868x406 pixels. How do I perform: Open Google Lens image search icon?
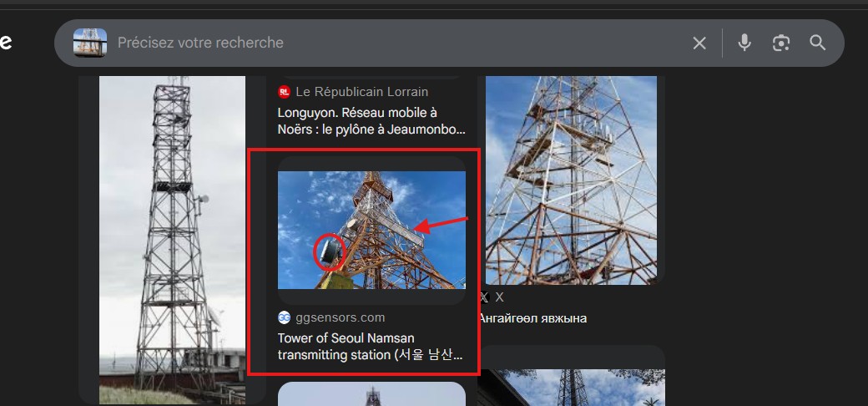pyautogui.click(x=781, y=43)
